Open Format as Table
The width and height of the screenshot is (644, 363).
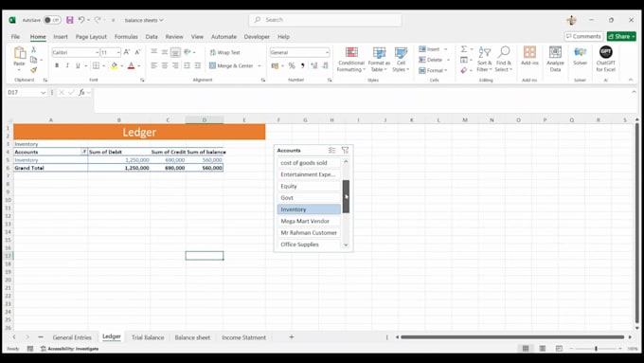click(379, 60)
